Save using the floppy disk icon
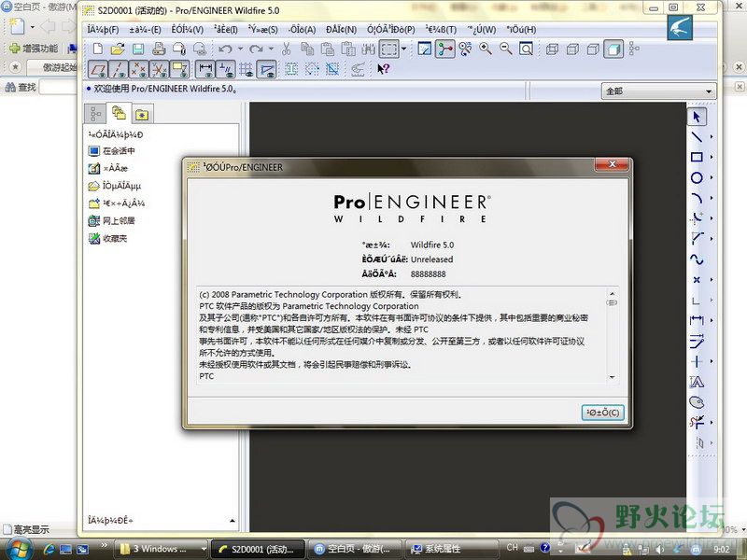Image resolution: width=747 pixels, height=560 pixels. [138, 49]
